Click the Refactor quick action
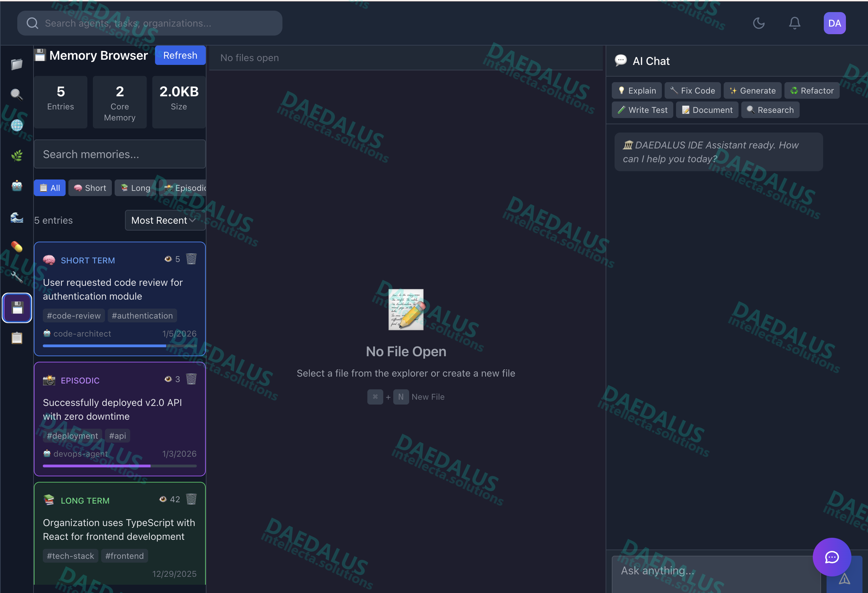Image resolution: width=868 pixels, height=593 pixels. (x=812, y=91)
